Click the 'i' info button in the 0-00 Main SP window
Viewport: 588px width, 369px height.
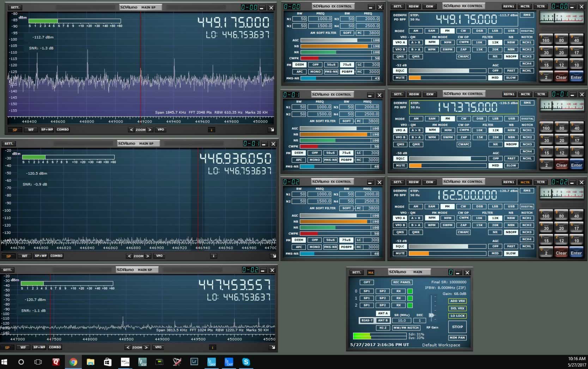pyautogui.click(x=211, y=130)
